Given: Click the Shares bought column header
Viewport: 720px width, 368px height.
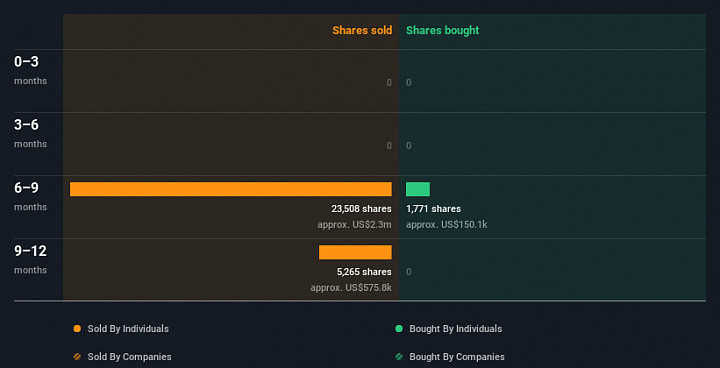Looking at the screenshot, I should [x=443, y=30].
